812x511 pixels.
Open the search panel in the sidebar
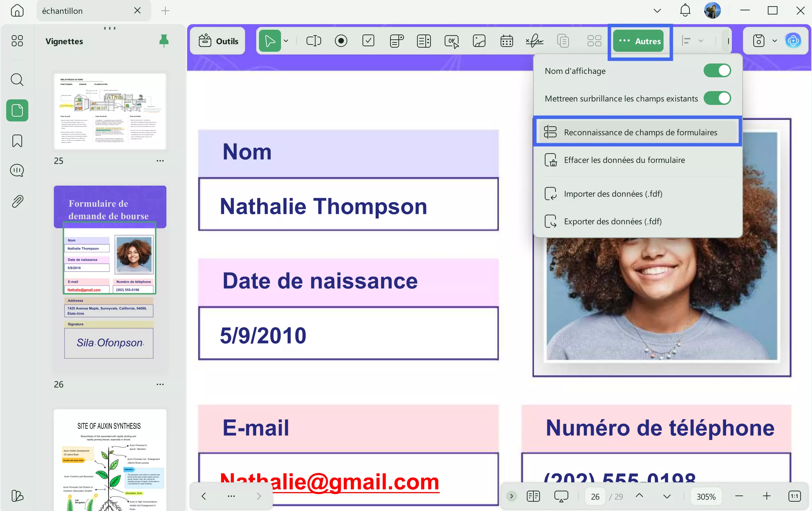(17, 80)
